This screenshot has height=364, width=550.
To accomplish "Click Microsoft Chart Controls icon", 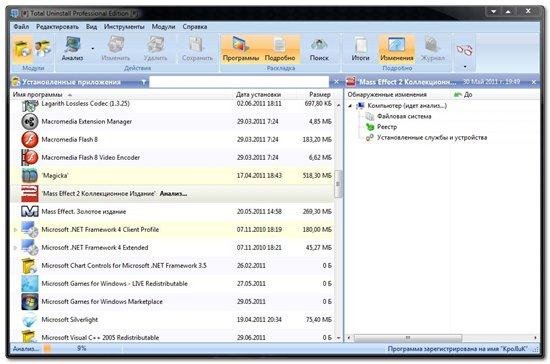I will pyautogui.click(x=30, y=266).
